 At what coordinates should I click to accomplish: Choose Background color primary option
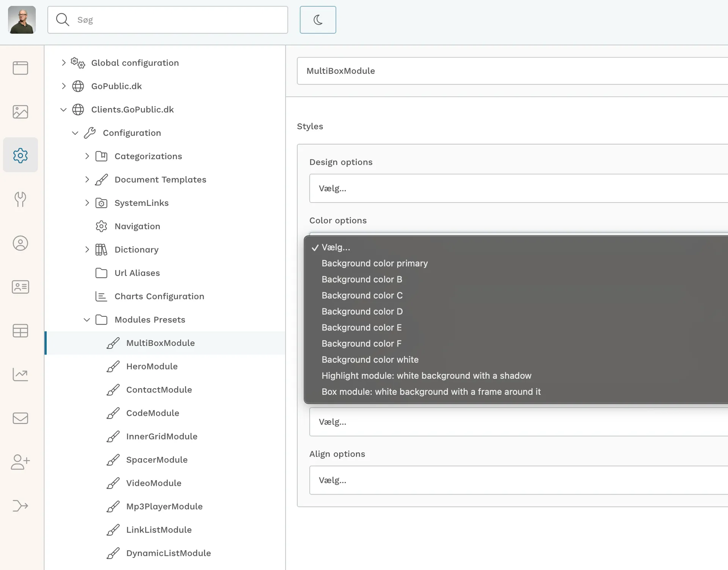(x=374, y=263)
